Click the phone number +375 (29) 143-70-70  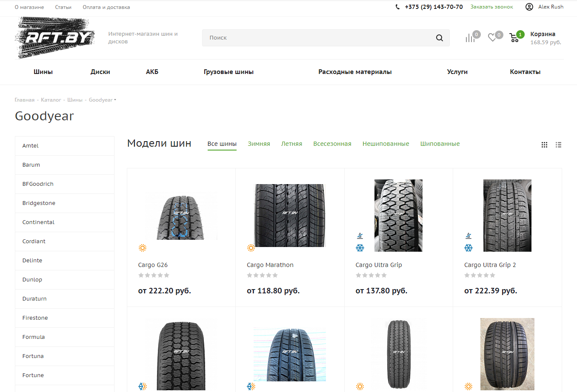coord(434,7)
